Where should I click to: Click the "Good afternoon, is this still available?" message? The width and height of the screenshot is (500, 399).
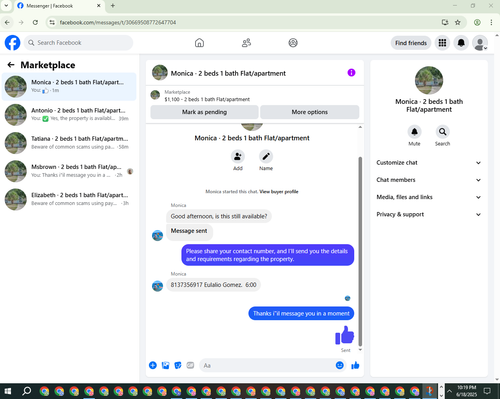pyautogui.click(x=219, y=216)
